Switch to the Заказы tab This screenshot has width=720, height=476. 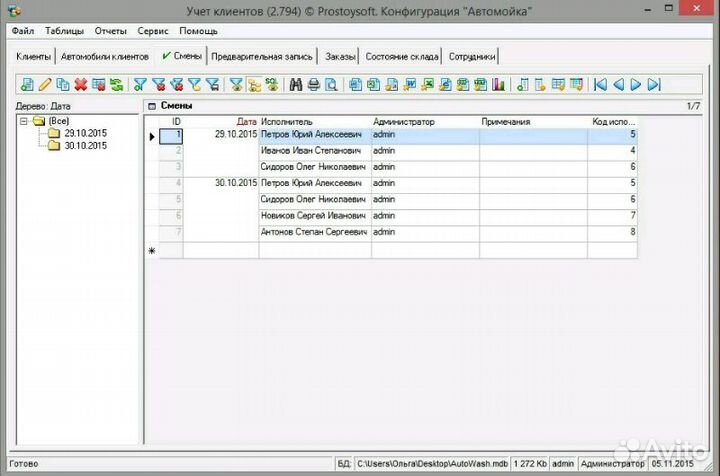point(340,57)
